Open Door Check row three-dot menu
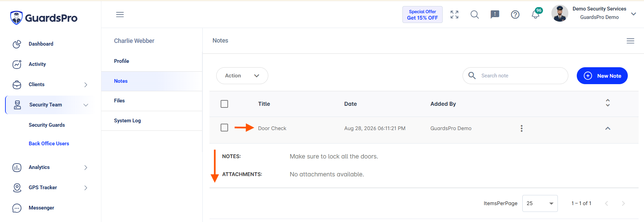The height and width of the screenshot is (222, 644). (522, 128)
